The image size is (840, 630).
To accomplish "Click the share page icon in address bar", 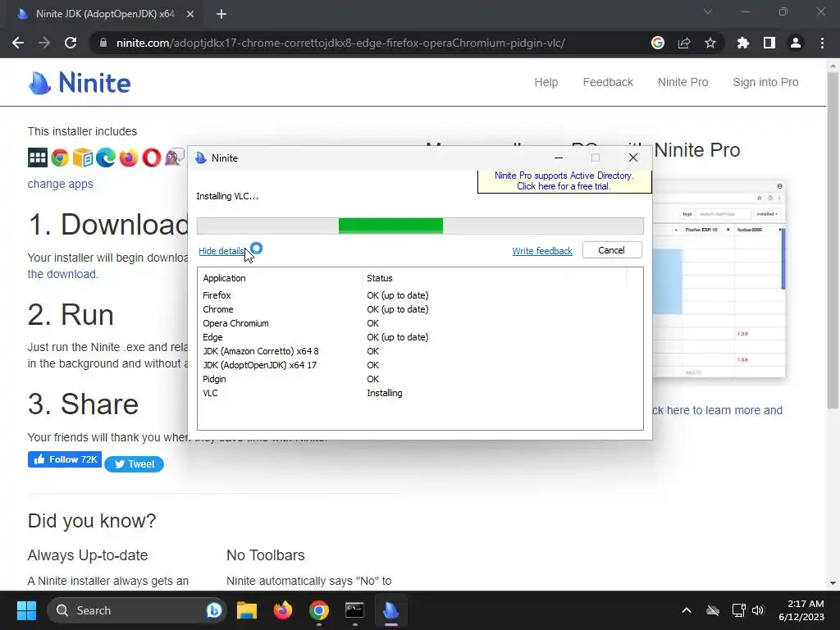I will (x=684, y=43).
